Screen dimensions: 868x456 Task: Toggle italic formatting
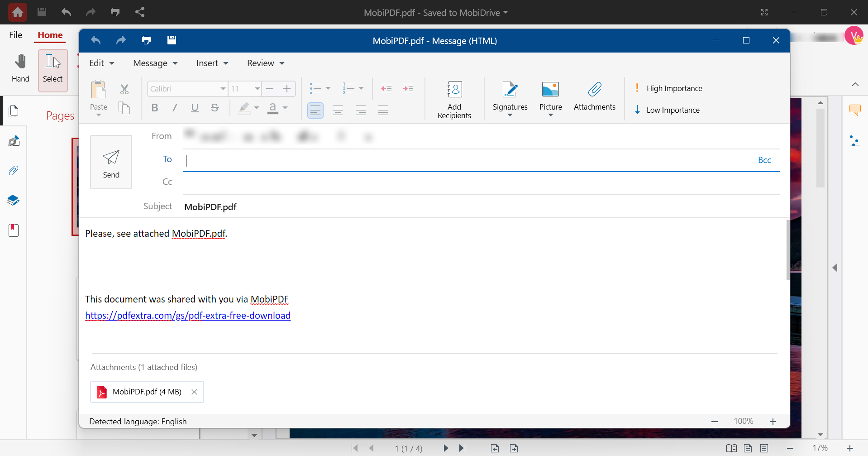point(175,108)
